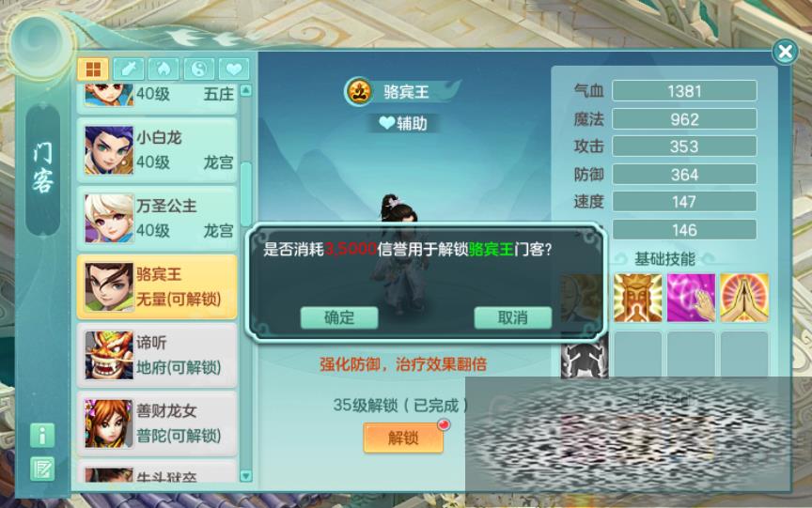Click the 取消 cancel button
This screenshot has height=508, width=812.
pos(513,317)
